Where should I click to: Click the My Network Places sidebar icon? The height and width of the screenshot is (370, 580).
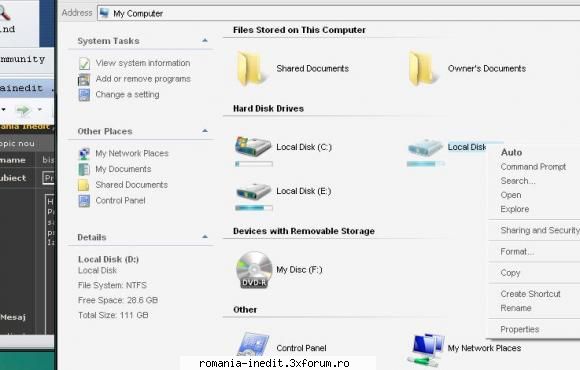(x=84, y=153)
